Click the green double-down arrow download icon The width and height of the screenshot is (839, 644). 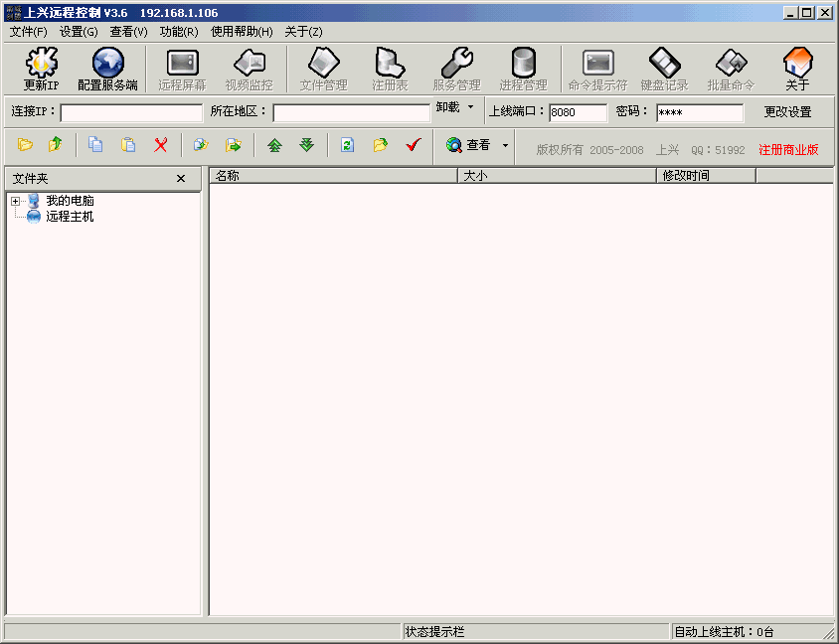[x=307, y=145]
